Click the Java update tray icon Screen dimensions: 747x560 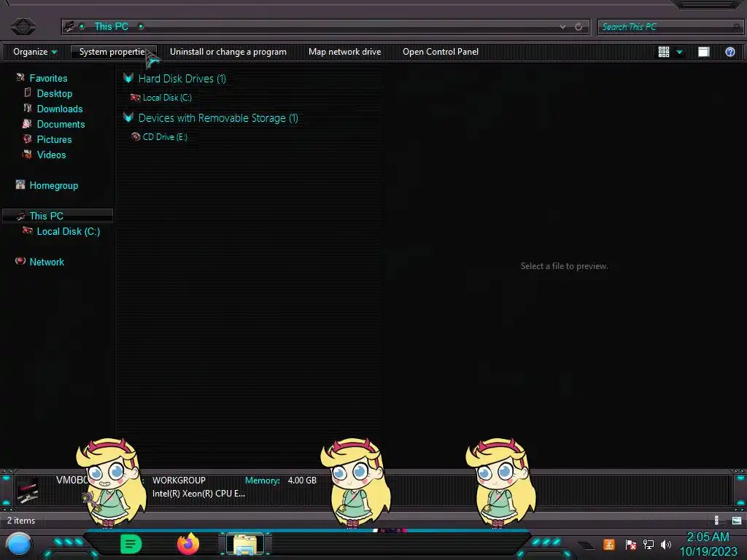tap(609, 544)
